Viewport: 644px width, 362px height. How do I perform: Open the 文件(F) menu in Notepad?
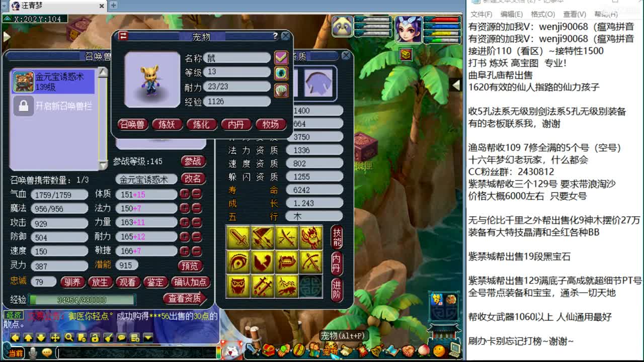coord(481,15)
